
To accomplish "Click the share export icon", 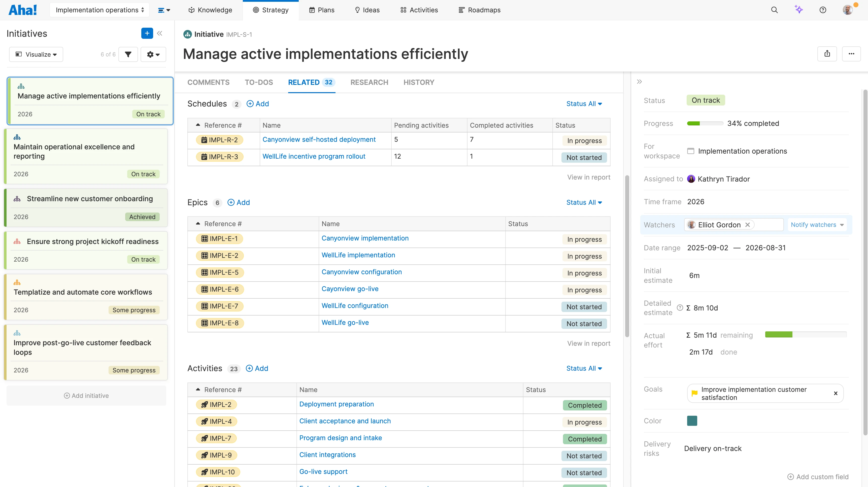I will click(x=827, y=54).
